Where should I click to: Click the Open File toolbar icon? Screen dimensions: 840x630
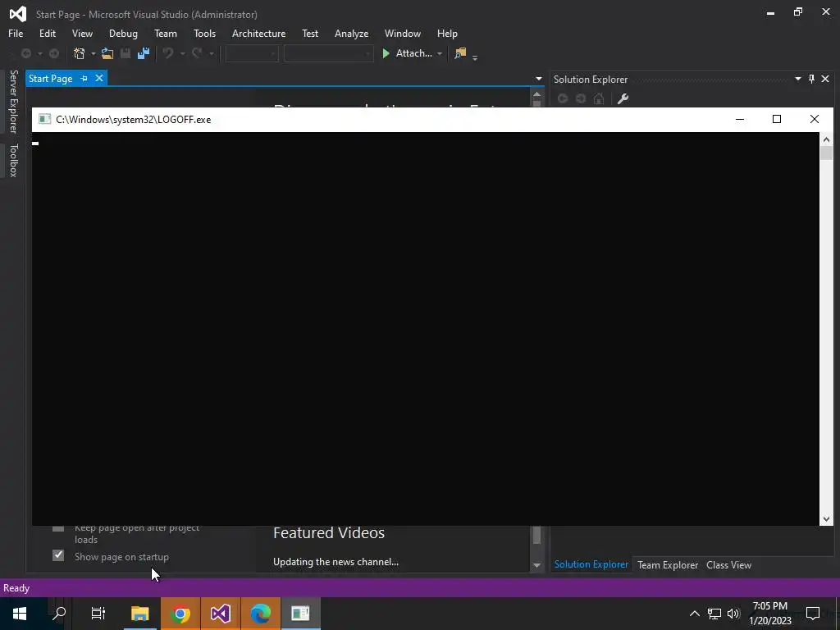(107, 53)
